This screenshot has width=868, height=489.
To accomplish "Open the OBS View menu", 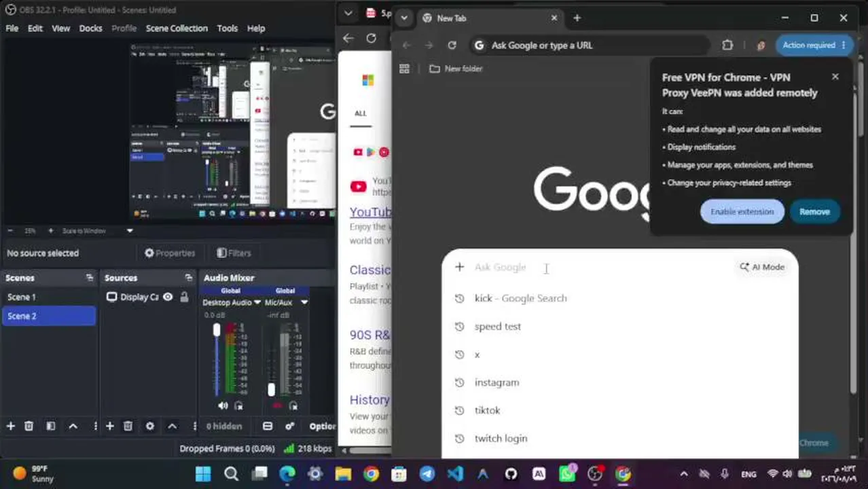I will click(61, 29).
